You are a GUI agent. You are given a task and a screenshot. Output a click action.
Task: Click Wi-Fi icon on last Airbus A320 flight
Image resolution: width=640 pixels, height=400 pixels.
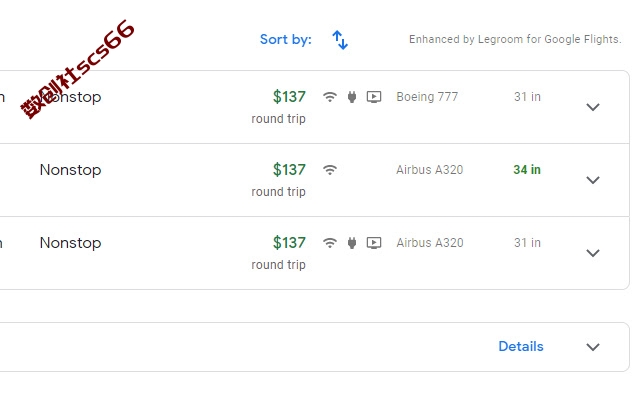[330, 243]
